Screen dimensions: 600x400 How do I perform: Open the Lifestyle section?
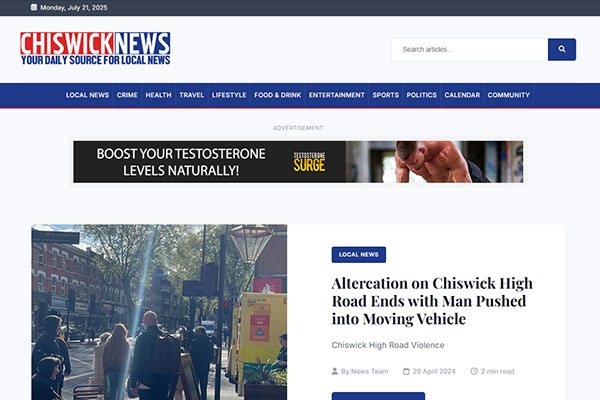pyautogui.click(x=229, y=95)
